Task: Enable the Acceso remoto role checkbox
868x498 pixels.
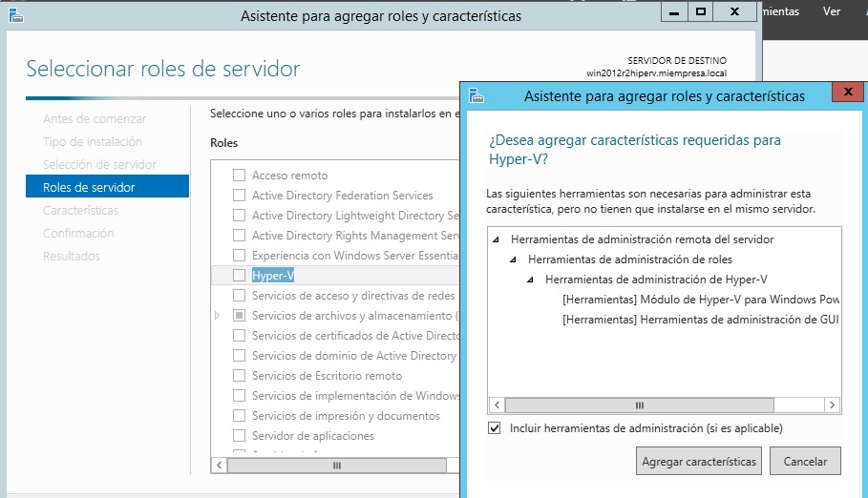Action: (x=239, y=176)
